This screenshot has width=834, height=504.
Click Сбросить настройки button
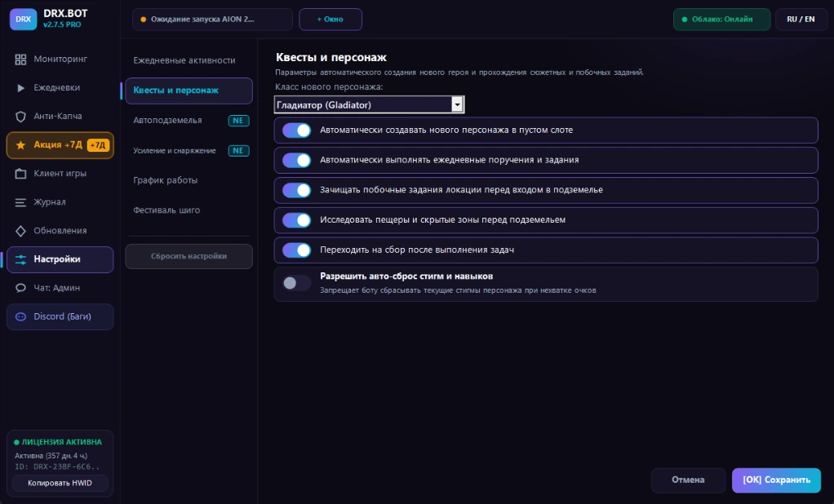pos(189,256)
